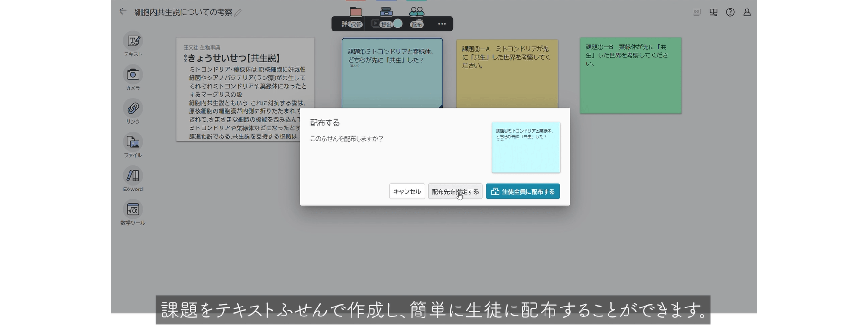Click the sticky note preview thumbnail in dialog
Image resolution: width=868 pixels, height=325 pixels.
526,147
